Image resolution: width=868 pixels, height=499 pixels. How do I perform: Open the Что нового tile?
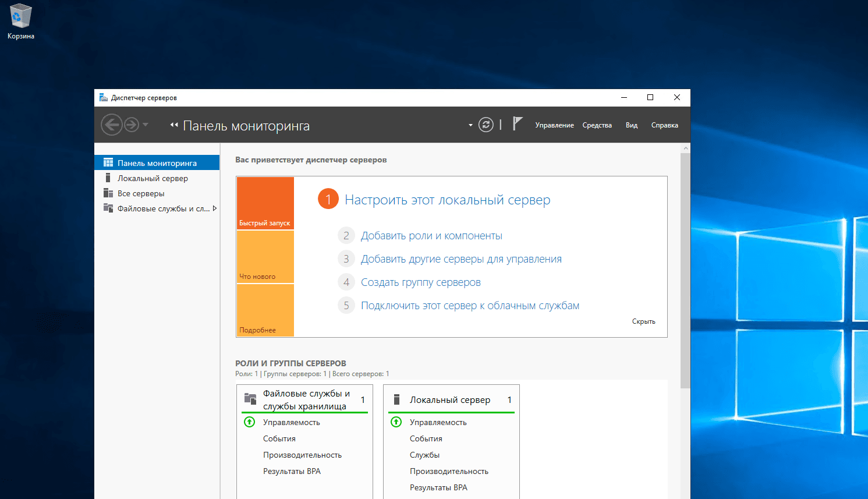tap(265, 257)
